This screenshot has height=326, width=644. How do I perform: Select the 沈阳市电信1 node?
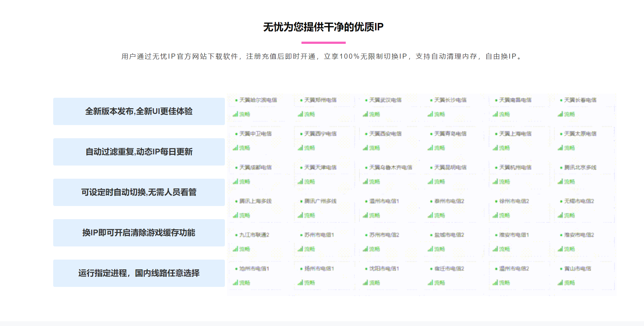pyautogui.click(x=384, y=269)
